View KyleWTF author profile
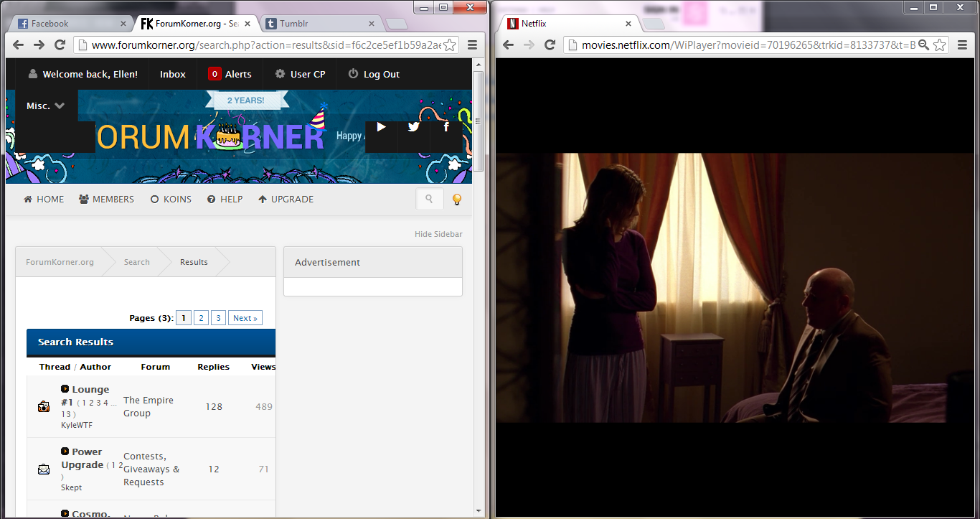 77,425
